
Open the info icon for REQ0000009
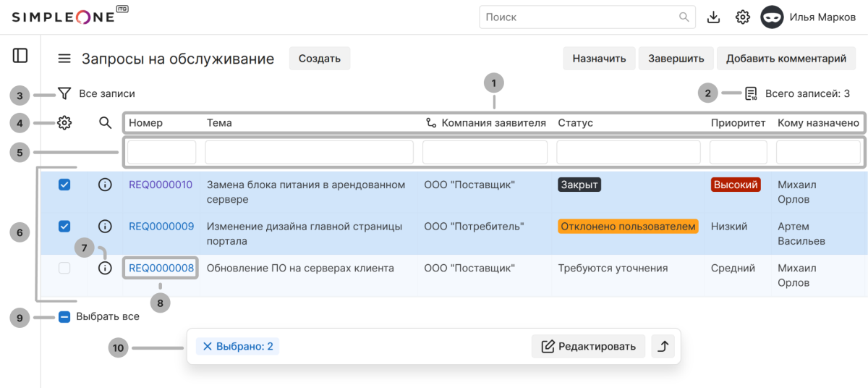pos(105,227)
